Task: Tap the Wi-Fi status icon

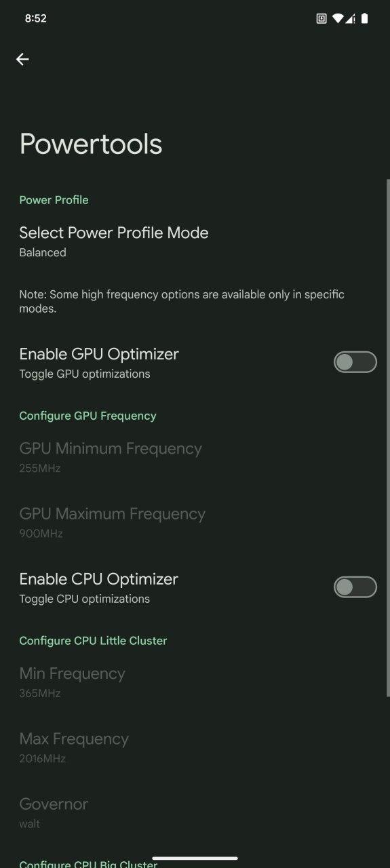Action: pyautogui.click(x=338, y=18)
